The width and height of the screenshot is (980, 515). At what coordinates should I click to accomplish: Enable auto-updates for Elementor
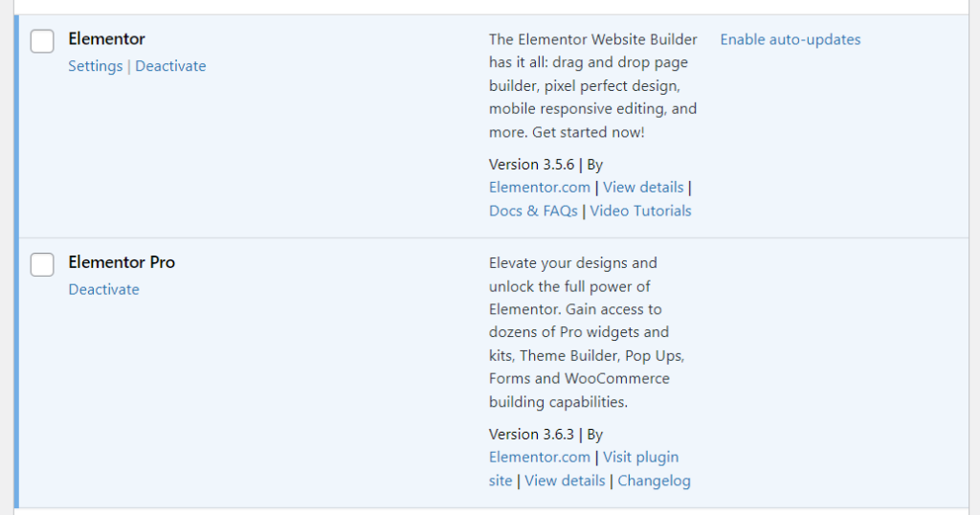[x=790, y=39]
